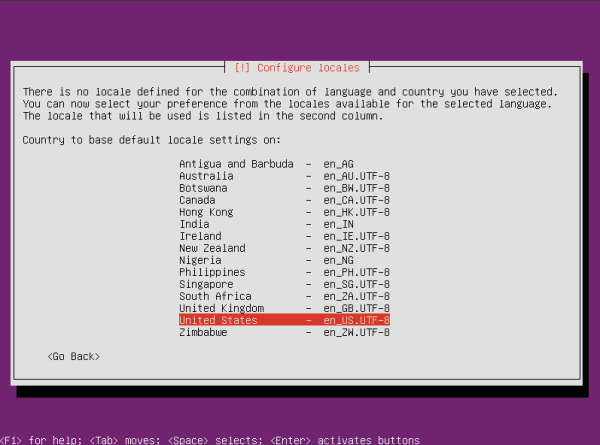The height and width of the screenshot is (445, 600).
Task: Activate the Go Back button
Action: click(73, 357)
